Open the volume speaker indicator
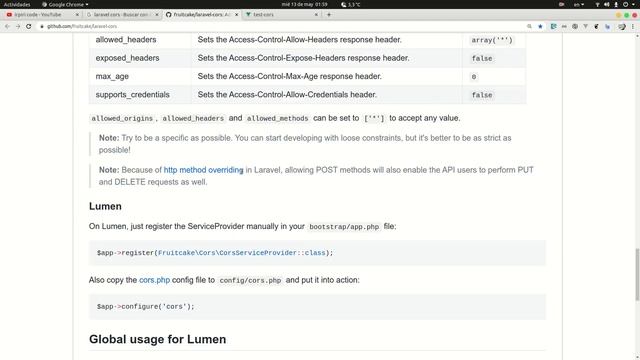640x360 pixels. coord(607,4)
